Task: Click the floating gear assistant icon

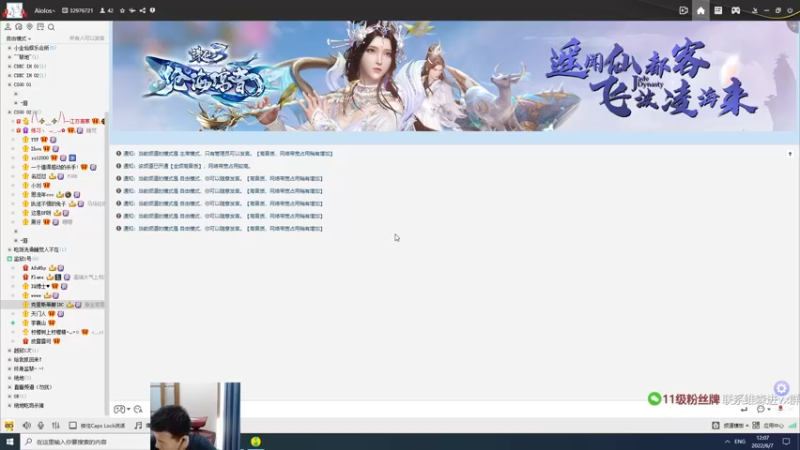Action: (781, 388)
